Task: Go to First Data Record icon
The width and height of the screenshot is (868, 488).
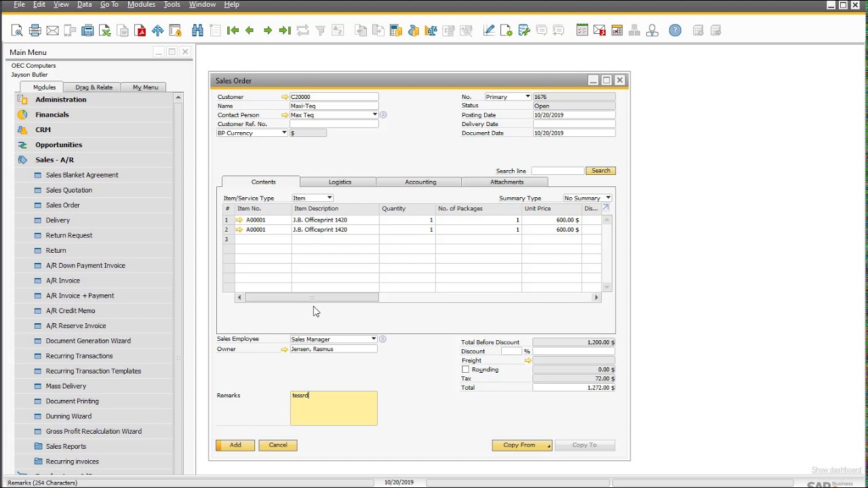Action: [x=233, y=30]
